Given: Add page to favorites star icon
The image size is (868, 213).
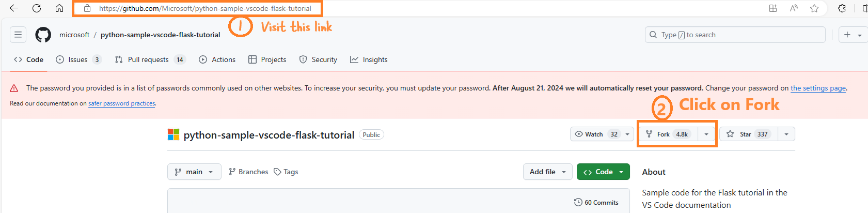Looking at the screenshot, I should click(x=814, y=8).
